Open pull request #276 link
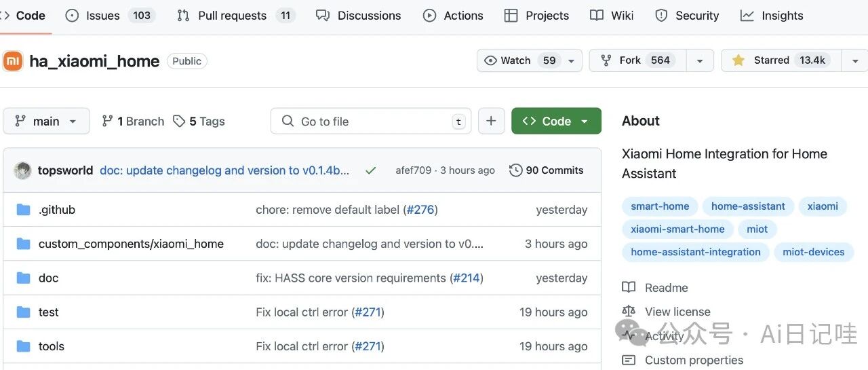The image size is (868, 370). [420, 210]
